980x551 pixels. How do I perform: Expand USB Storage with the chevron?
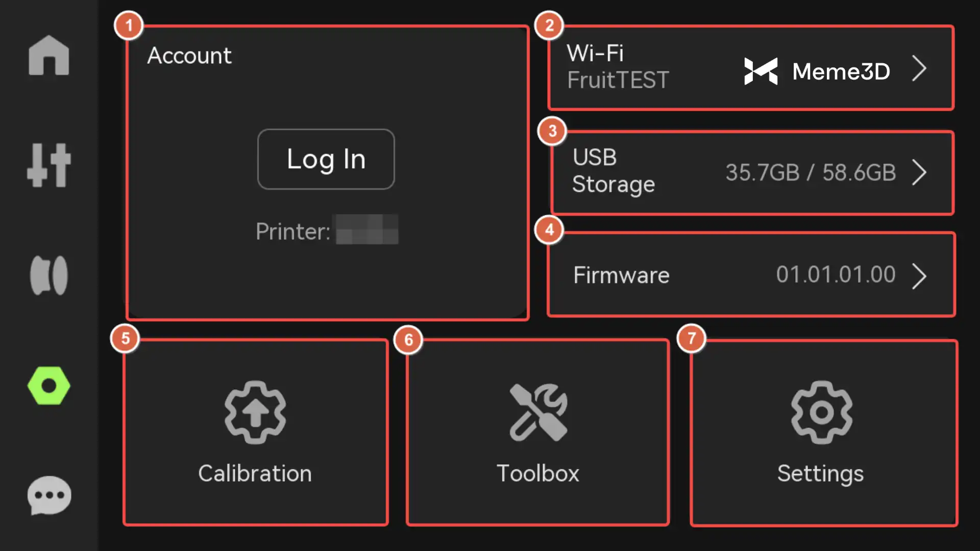919,172
